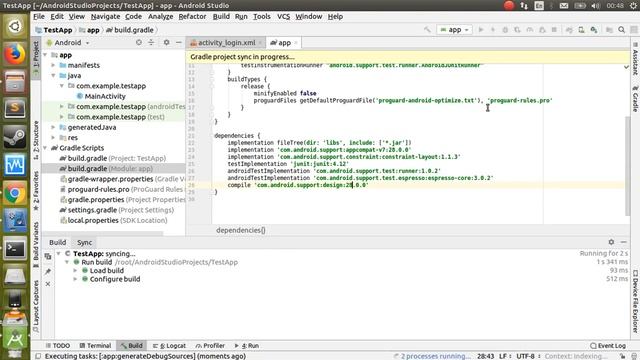Collapse the com.example.testapp package
Screen dimensions: 640x360
62,86
